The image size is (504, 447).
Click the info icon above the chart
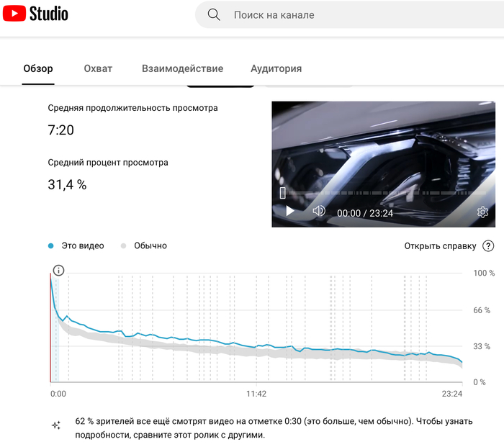[x=59, y=271]
